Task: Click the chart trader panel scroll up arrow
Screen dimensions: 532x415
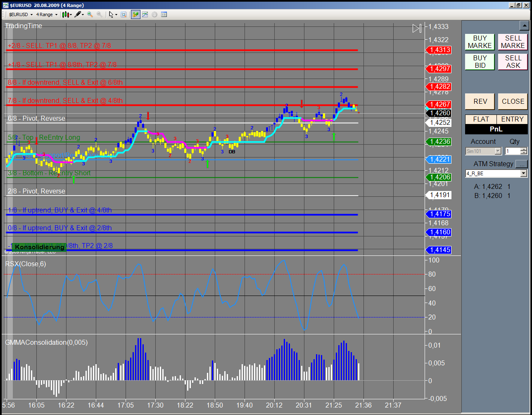Action: 524,26
